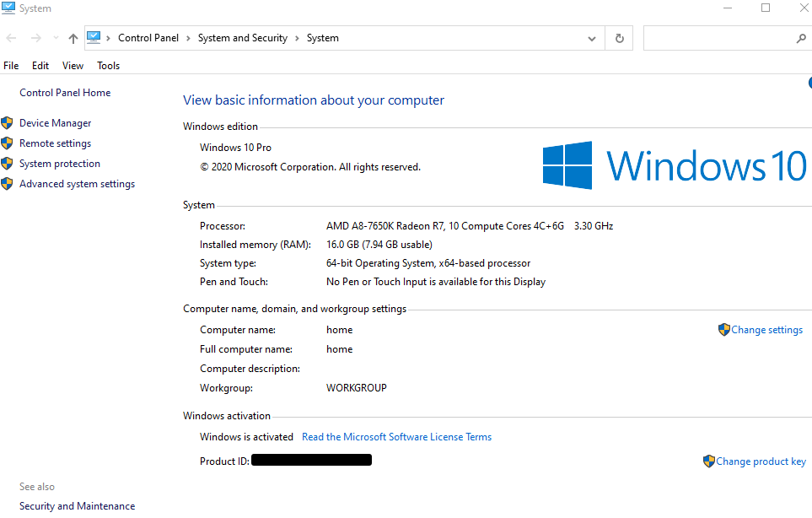Click the Control Panel search box
812x518 pixels.
point(717,38)
